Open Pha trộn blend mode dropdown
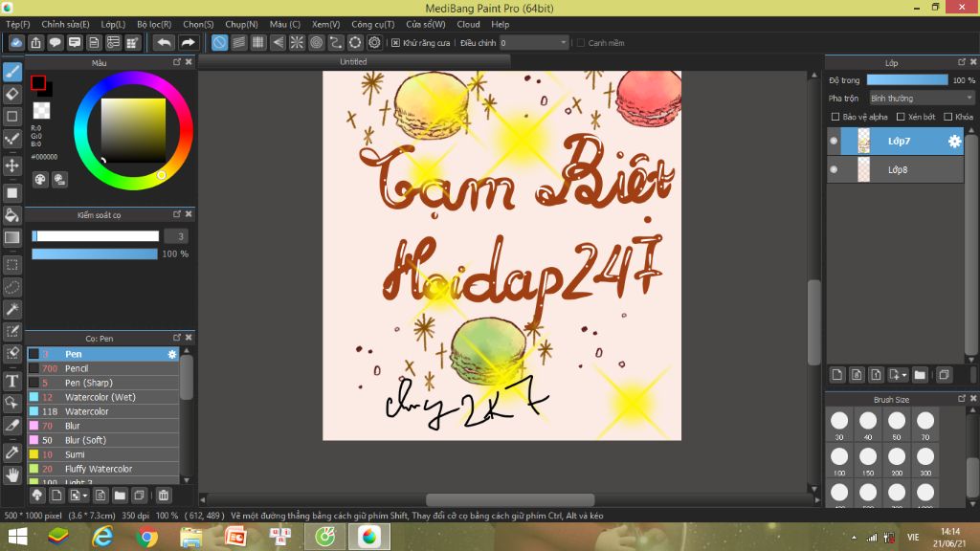The width and height of the screenshot is (980, 551). coord(922,99)
